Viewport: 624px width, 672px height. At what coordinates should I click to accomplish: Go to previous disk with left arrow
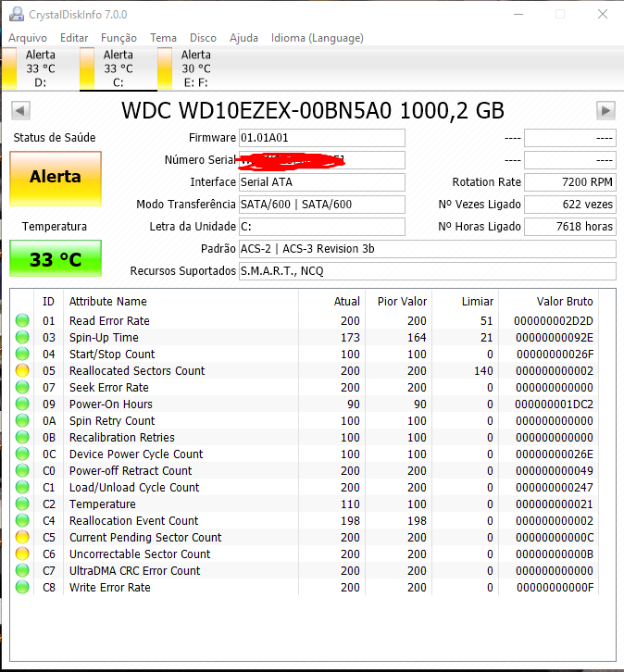[x=20, y=110]
